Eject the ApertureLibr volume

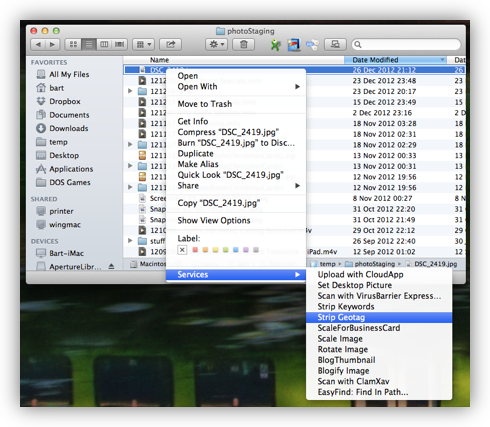pos(111,266)
